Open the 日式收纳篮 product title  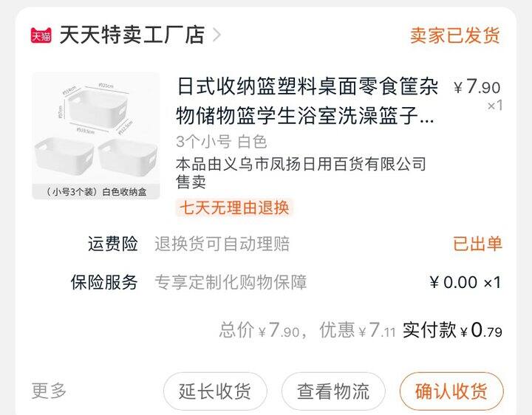tap(307, 100)
